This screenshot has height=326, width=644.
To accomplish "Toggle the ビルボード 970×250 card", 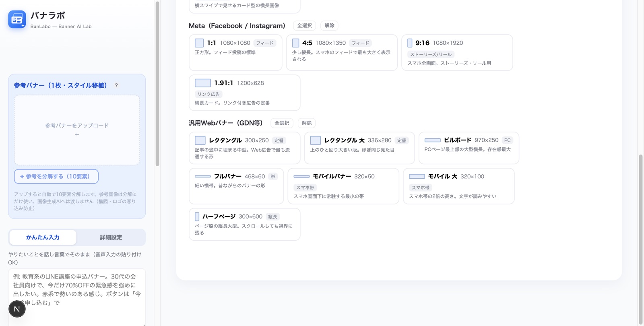I will pyautogui.click(x=469, y=148).
